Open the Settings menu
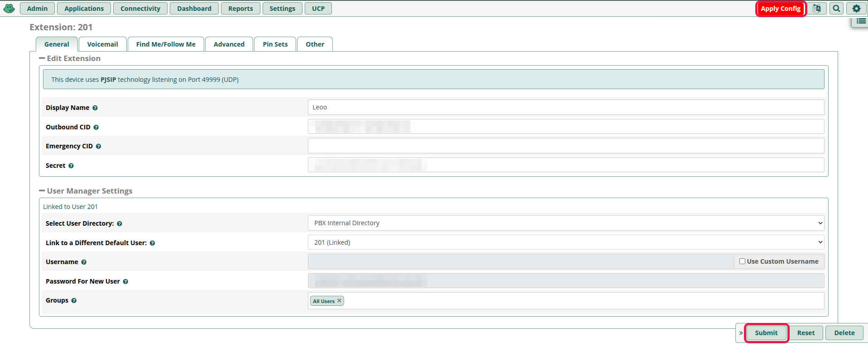Viewport: 868px width, 346px height. click(282, 9)
